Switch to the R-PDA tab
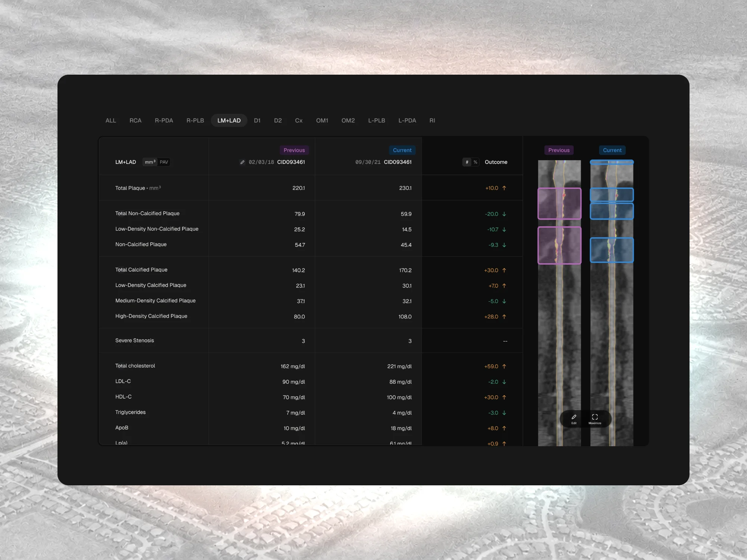 pos(164,121)
